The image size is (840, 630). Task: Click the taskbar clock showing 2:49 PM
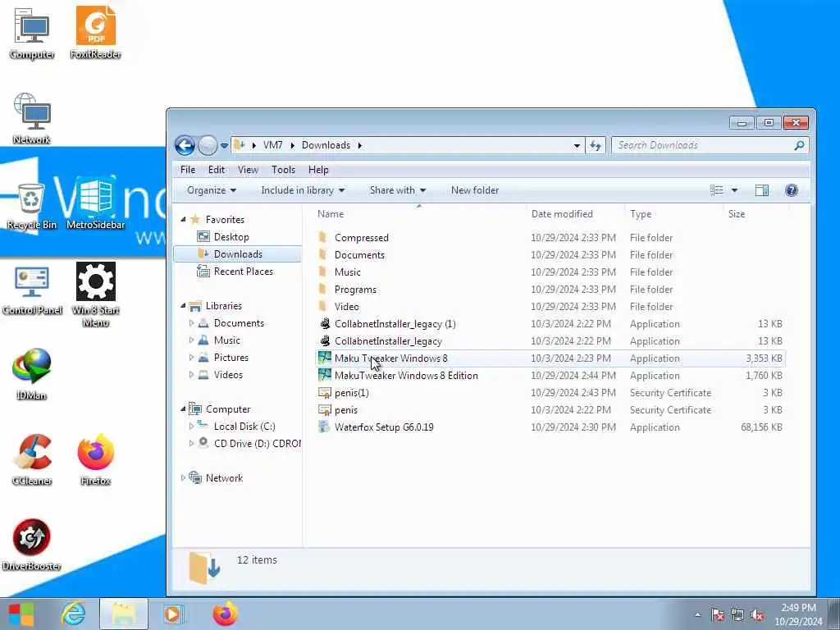pyautogui.click(x=798, y=614)
